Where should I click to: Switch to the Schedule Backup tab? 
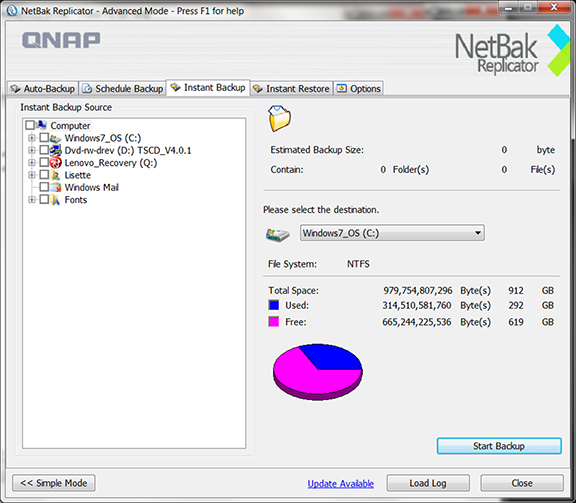[x=123, y=89]
